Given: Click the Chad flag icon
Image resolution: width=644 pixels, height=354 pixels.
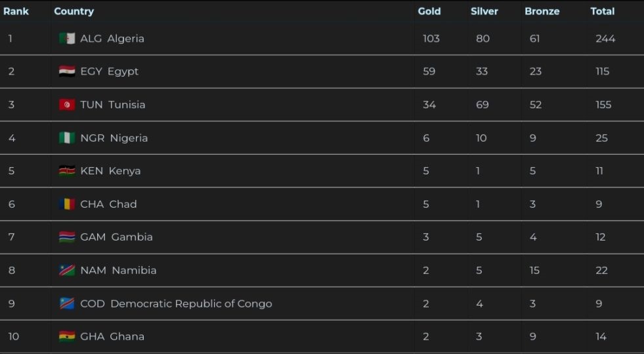Looking at the screenshot, I should 67,204.
